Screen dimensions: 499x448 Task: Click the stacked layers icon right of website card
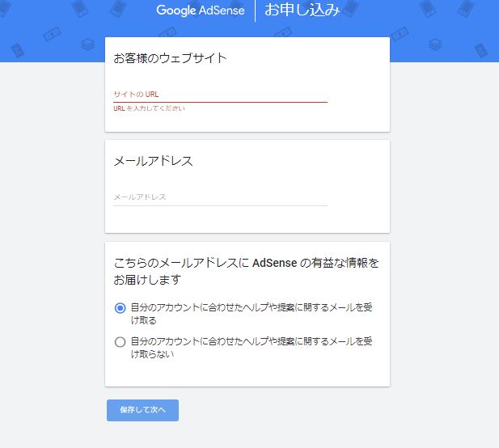[x=435, y=44]
